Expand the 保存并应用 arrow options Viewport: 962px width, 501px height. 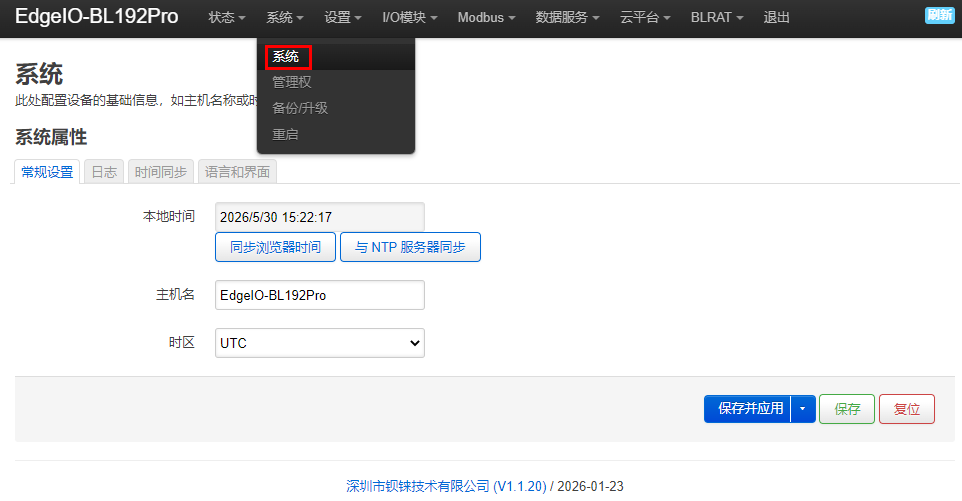[802, 409]
